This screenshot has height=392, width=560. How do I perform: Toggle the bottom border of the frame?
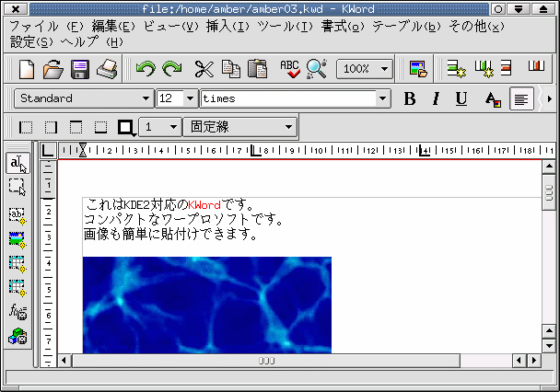pos(100,127)
